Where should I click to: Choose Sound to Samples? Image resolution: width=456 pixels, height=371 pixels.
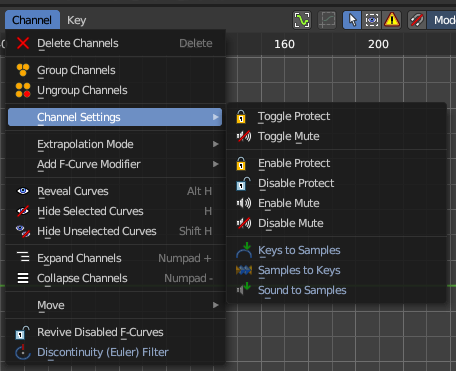coord(337,290)
